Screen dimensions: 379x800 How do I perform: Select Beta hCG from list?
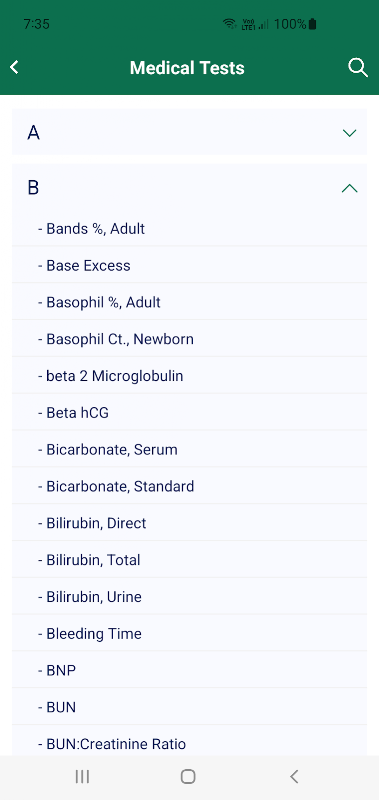(x=189, y=413)
